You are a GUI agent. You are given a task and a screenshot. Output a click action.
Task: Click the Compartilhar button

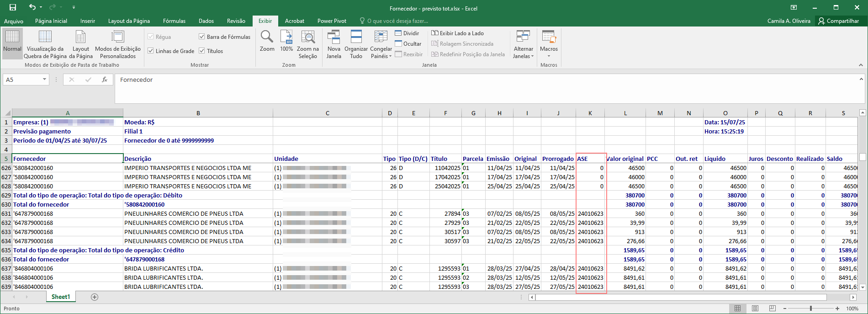tap(838, 21)
